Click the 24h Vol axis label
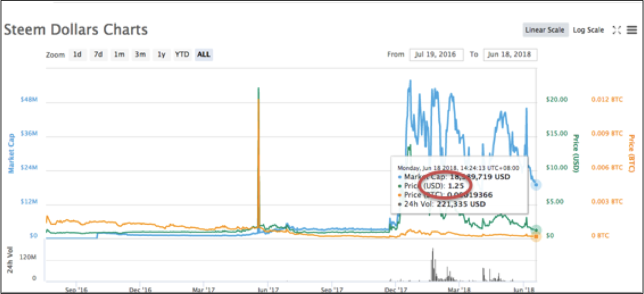Viewport: 644px width, 294px height. pos(11,260)
